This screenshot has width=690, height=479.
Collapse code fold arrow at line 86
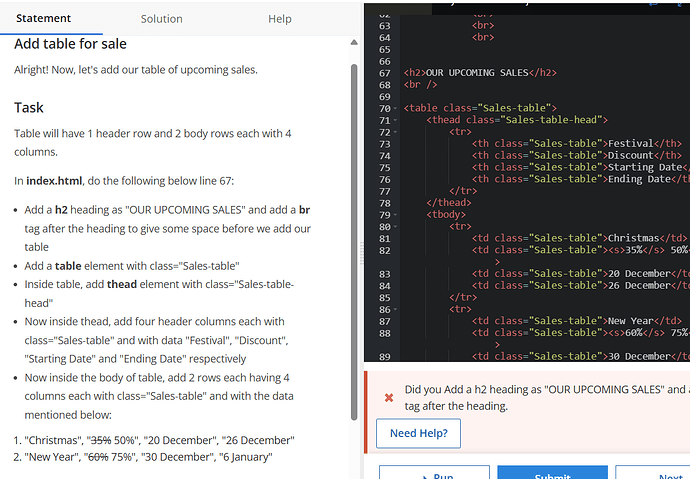pyautogui.click(x=395, y=310)
